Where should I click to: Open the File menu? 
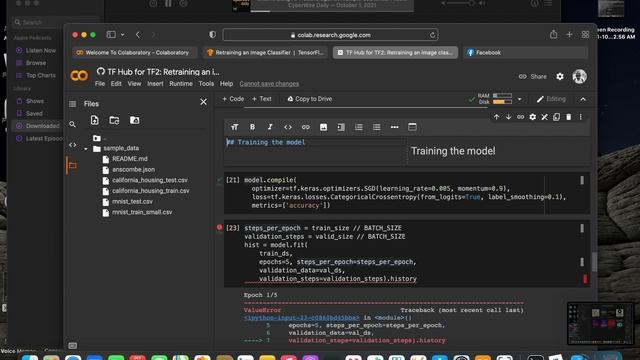point(100,84)
